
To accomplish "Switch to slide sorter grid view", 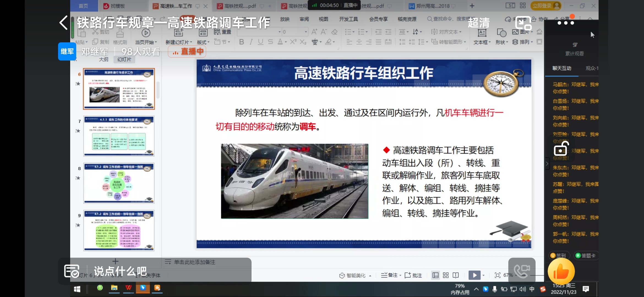I will tap(446, 275).
